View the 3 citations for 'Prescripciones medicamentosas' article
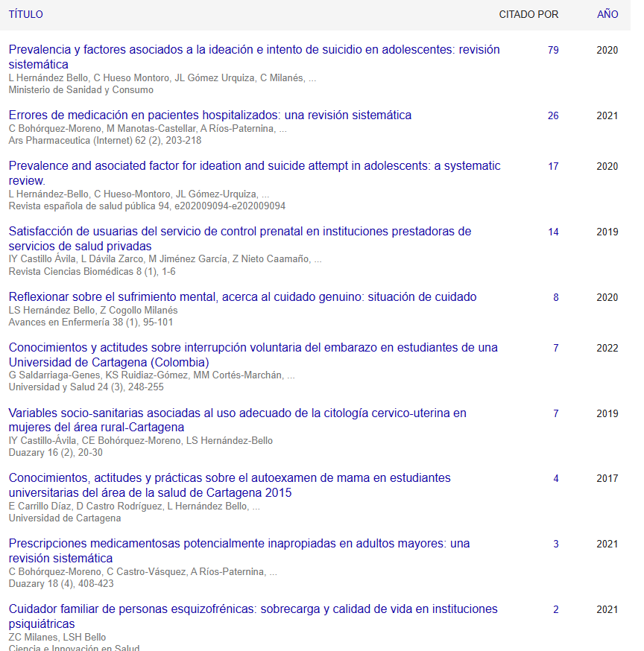Image resolution: width=644 pixels, height=651 pixels. tap(555, 544)
